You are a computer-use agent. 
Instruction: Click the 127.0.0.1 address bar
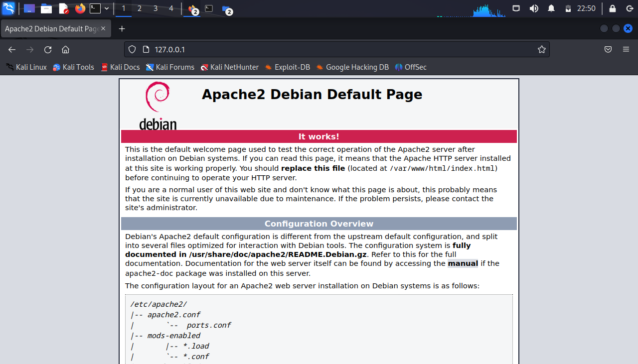coord(337,49)
